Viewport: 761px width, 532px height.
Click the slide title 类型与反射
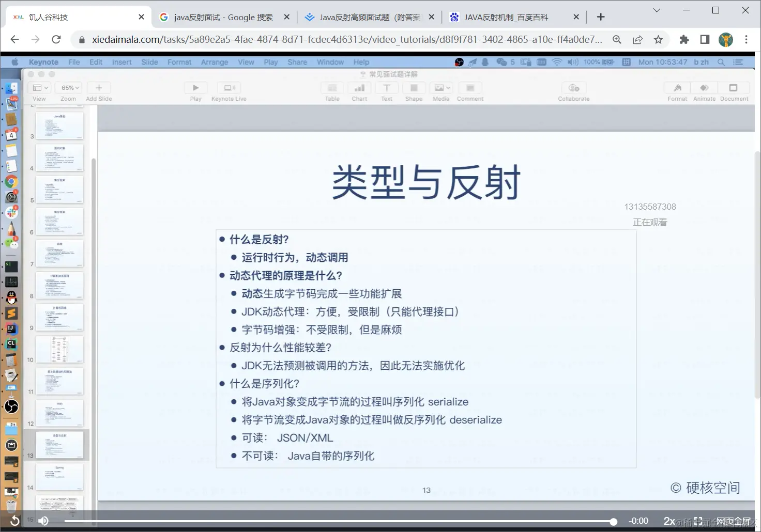coord(426,182)
